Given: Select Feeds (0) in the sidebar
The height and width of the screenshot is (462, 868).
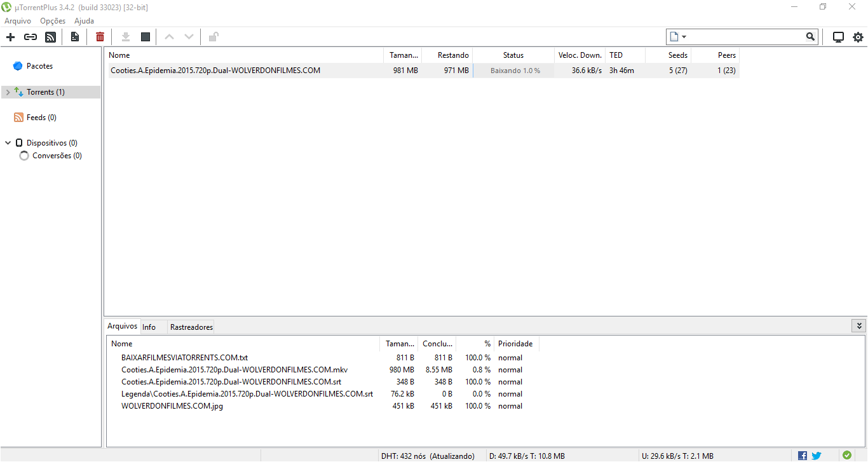Looking at the screenshot, I should (x=41, y=118).
